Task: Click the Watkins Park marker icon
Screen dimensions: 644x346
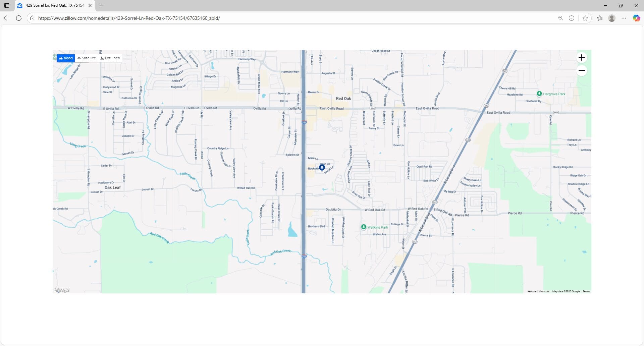Action: (x=364, y=227)
